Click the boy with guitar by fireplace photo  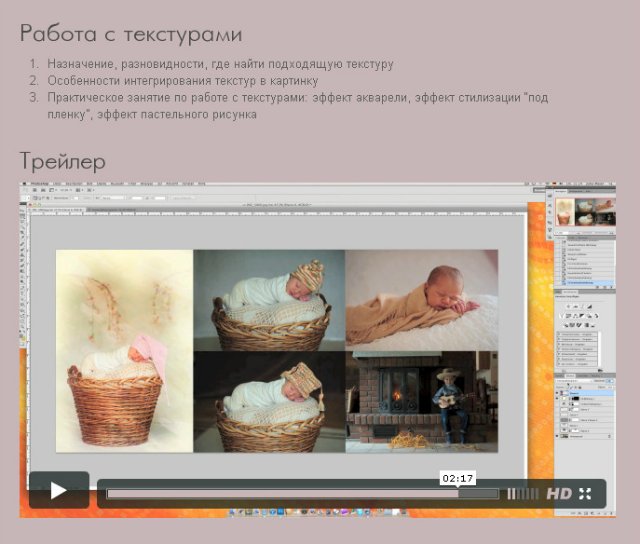pos(421,401)
